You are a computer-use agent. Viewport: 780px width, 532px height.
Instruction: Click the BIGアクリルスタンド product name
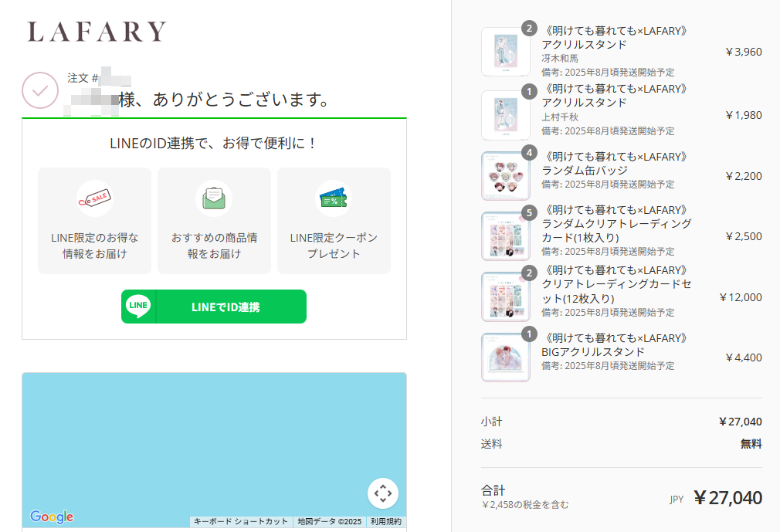tap(593, 351)
